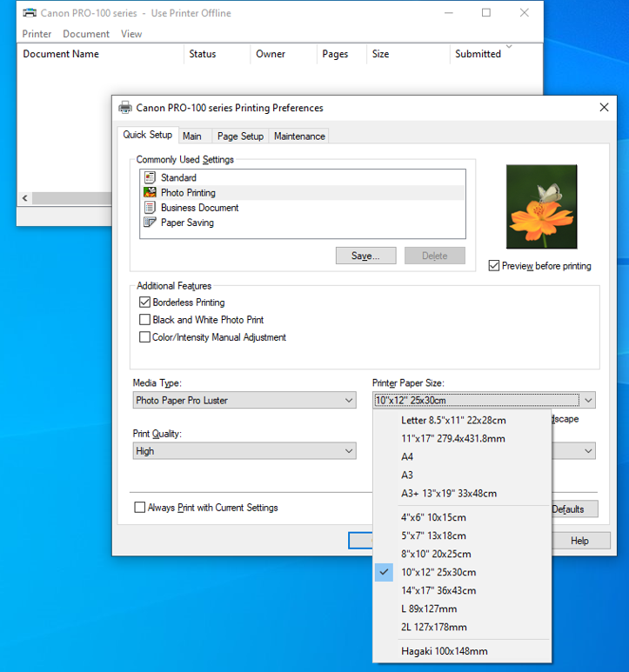The width and height of the screenshot is (629, 672).
Task: Switch to the Quick Setup tab
Action: 148,135
